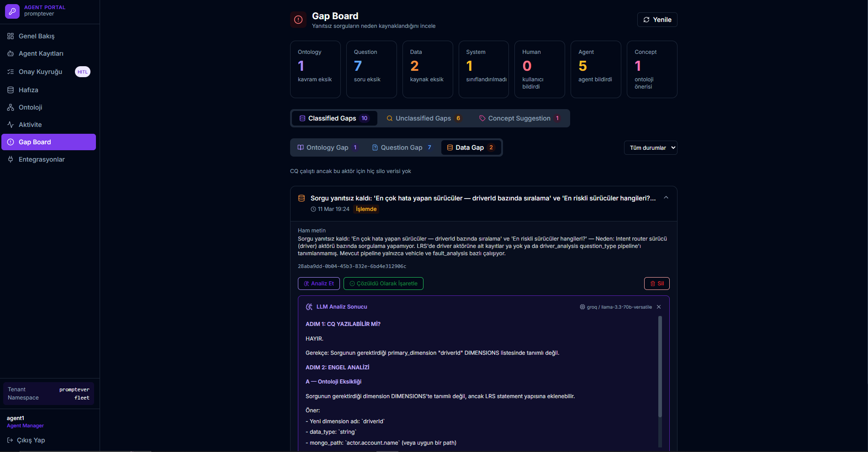Close the LLM Analiz Sonucu panel
The width and height of the screenshot is (868, 452).
[659, 307]
